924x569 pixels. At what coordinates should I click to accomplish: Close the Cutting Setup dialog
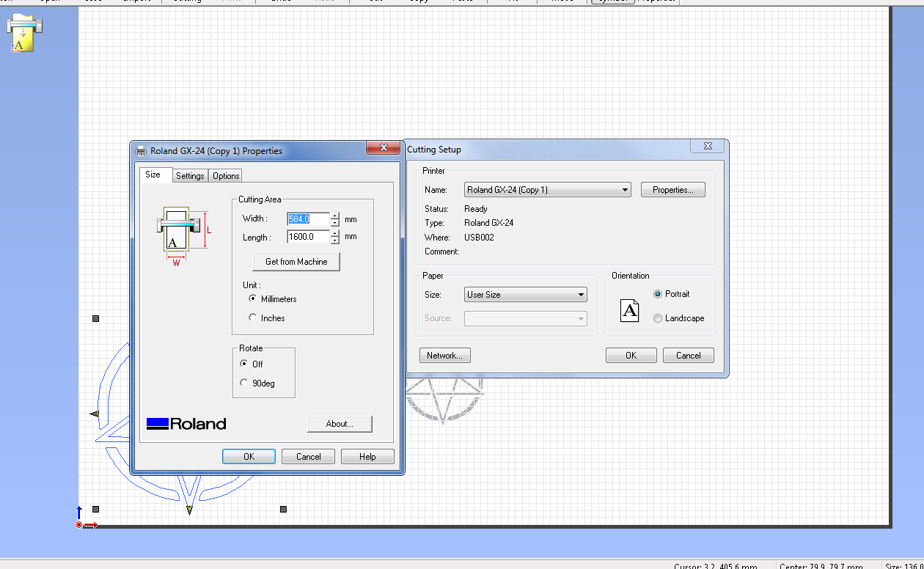coord(708,147)
